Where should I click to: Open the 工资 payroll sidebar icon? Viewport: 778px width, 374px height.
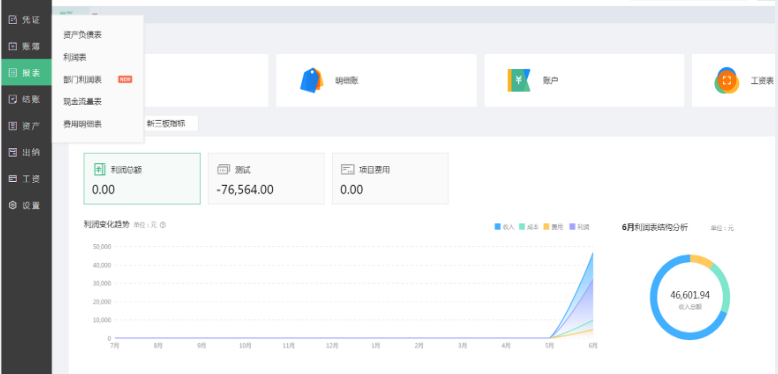(x=13, y=179)
